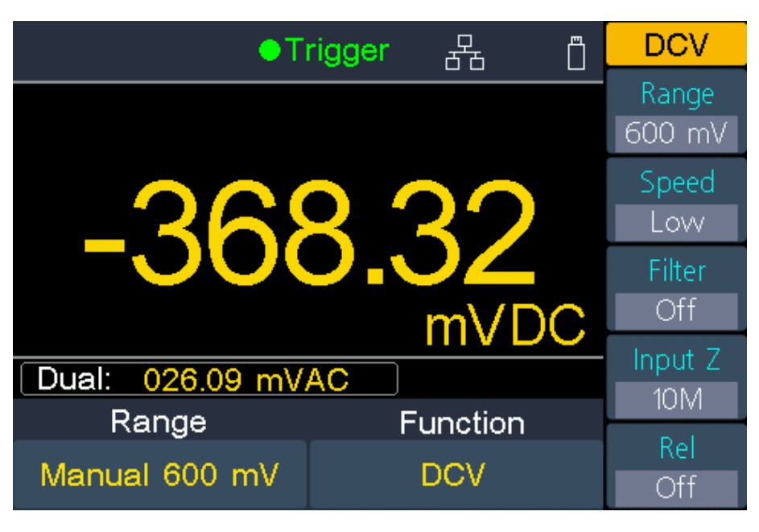
Task: Toggle the Filter softkey label
Action: 677,271
